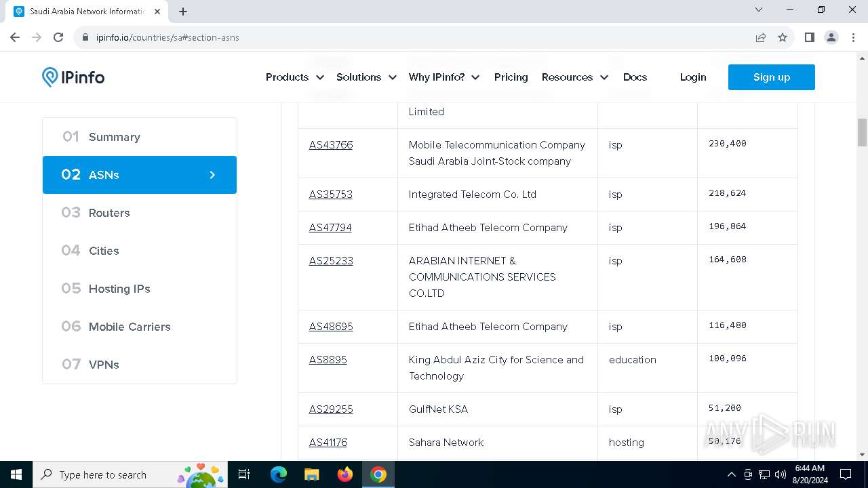The image size is (868, 488).
Task: Open the AS43766 link
Action: 331,145
